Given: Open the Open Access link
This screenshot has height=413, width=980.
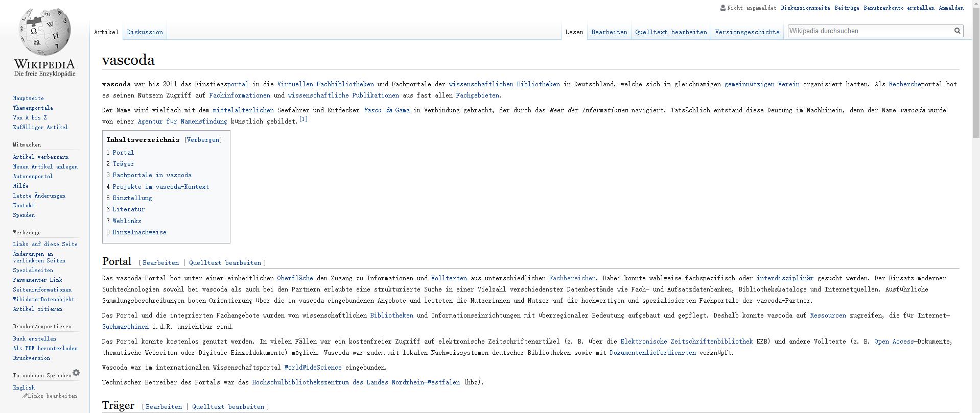Looking at the screenshot, I should click(894, 342).
